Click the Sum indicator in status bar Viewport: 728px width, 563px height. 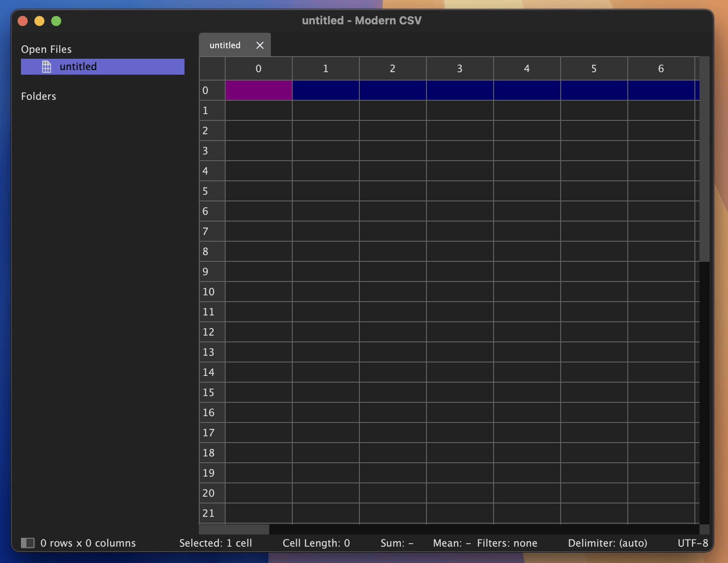point(396,543)
